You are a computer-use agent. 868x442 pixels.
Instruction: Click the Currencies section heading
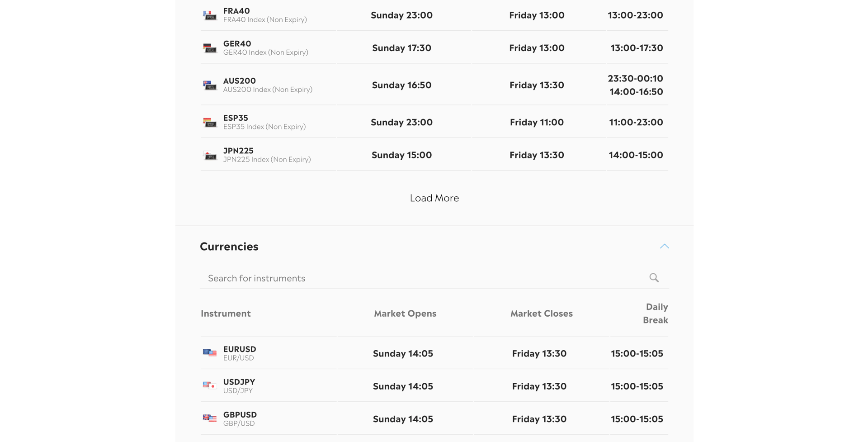(229, 246)
